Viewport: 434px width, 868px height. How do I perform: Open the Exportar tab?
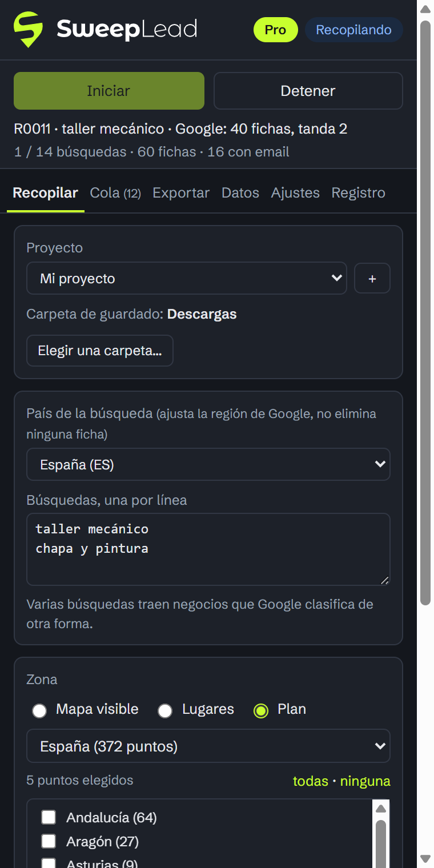(181, 193)
